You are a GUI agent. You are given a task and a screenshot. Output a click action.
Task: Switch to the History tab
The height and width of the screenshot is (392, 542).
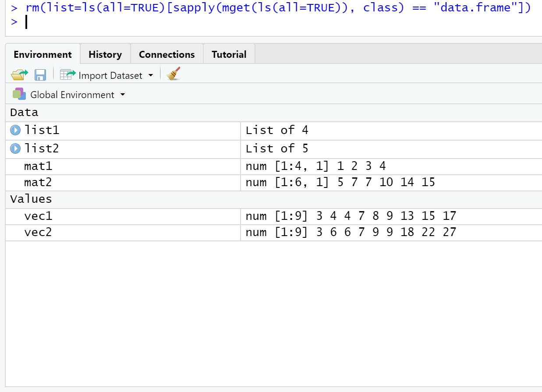click(x=105, y=54)
